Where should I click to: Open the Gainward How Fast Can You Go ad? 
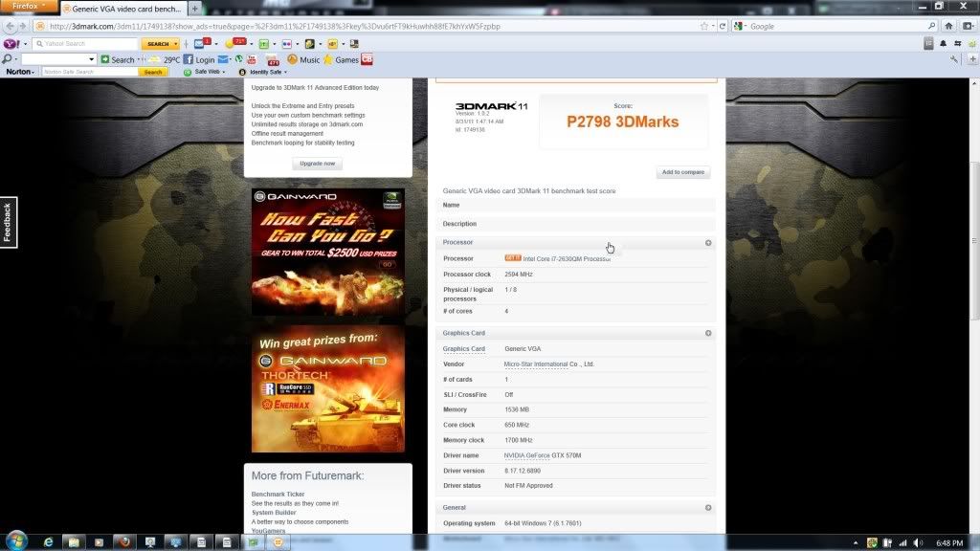click(x=328, y=252)
